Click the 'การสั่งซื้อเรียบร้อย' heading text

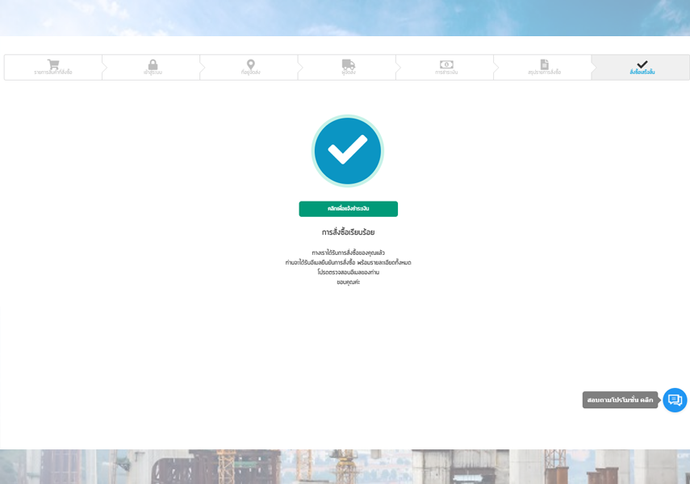pyautogui.click(x=348, y=232)
